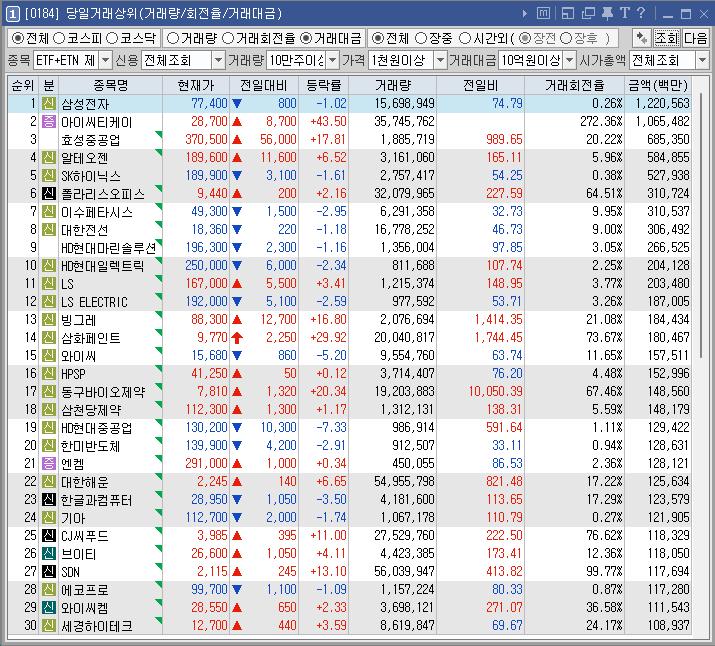This screenshot has height=646, width=715.
Task: Click the 금액(백만) column header
Action: (658, 85)
